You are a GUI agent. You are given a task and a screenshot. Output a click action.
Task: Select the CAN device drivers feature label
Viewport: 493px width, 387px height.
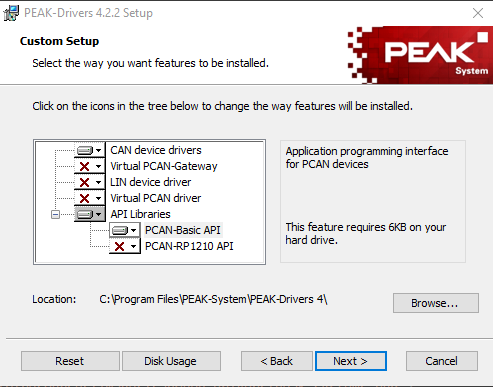pos(156,150)
